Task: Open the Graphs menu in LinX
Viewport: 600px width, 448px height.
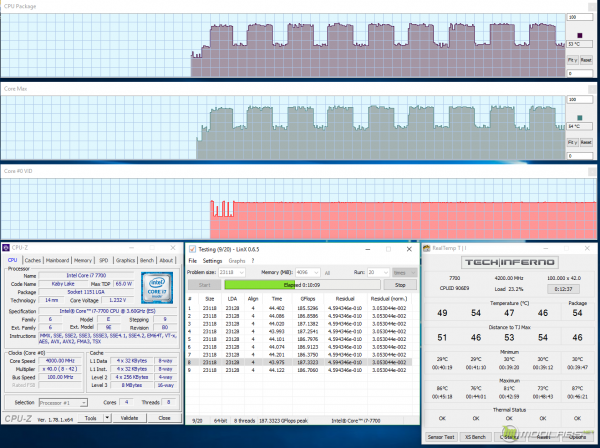Action: point(236,261)
